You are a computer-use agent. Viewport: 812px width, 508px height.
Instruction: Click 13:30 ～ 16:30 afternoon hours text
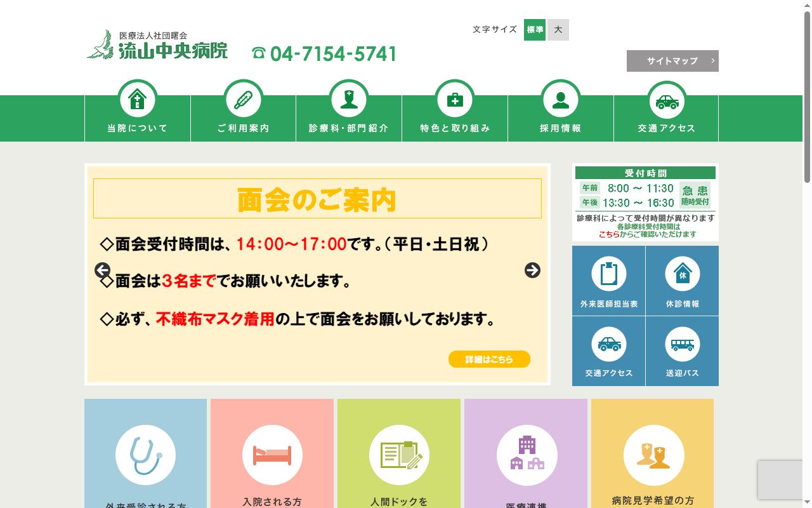(x=638, y=203)
